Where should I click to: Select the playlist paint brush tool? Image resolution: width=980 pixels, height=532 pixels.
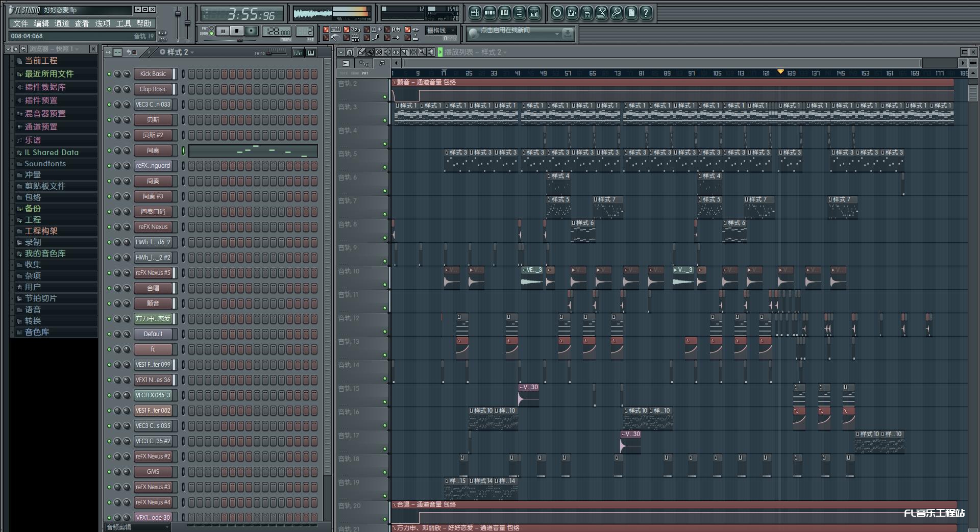coord(370,52)
